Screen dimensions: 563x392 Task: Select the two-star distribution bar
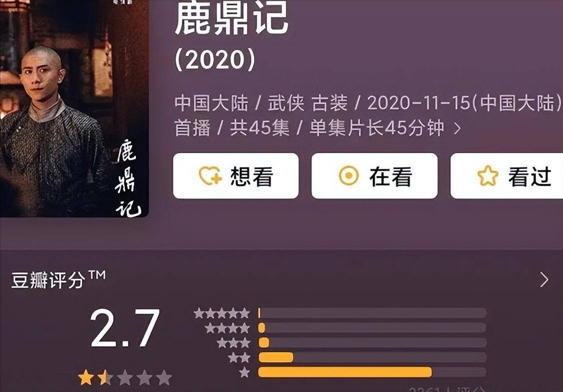click(x=372, y=357)
